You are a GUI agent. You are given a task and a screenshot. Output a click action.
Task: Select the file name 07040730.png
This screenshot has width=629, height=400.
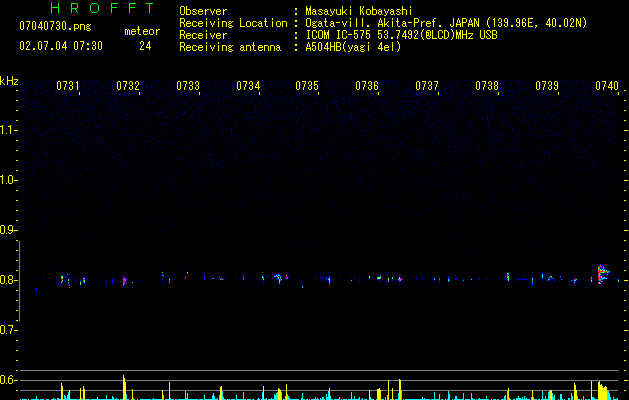(x=55, y=27)
